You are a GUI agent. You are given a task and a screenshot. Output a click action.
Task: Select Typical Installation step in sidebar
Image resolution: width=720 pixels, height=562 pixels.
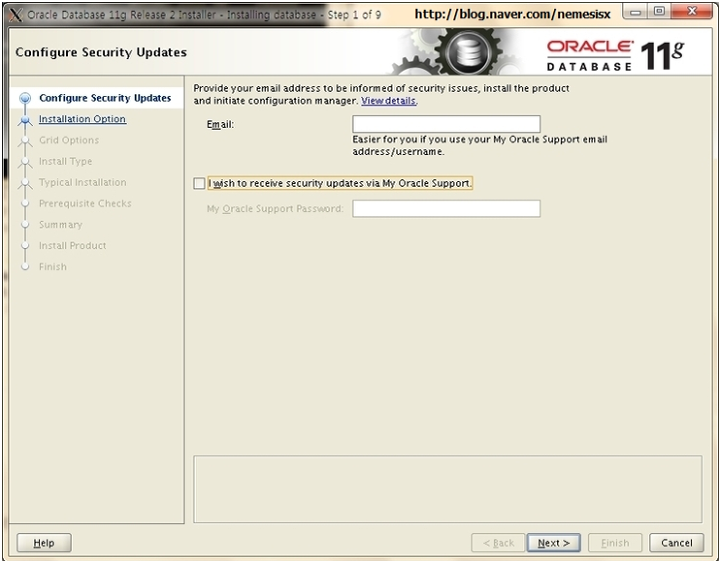83,182
